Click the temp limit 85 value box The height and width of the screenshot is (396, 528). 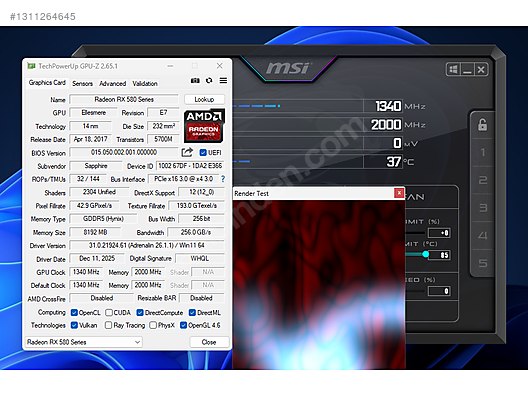point(439,255)
